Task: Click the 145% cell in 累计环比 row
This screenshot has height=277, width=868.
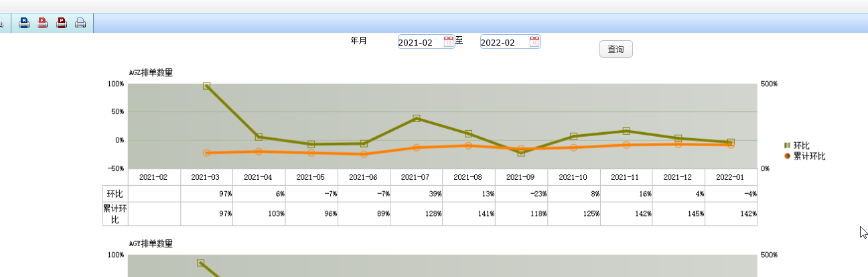Action: click(679, 214)
